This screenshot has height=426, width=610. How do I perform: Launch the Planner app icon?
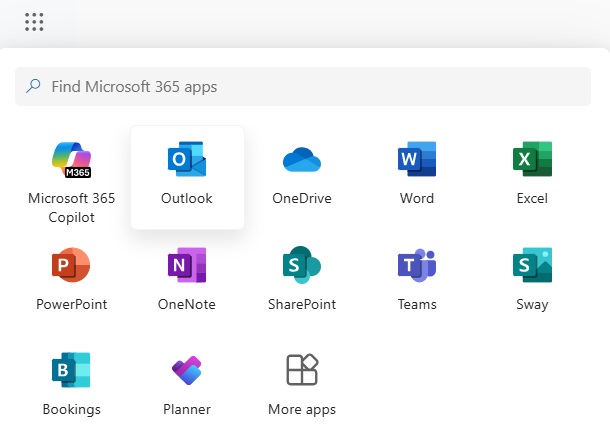[x=187, y=370]
